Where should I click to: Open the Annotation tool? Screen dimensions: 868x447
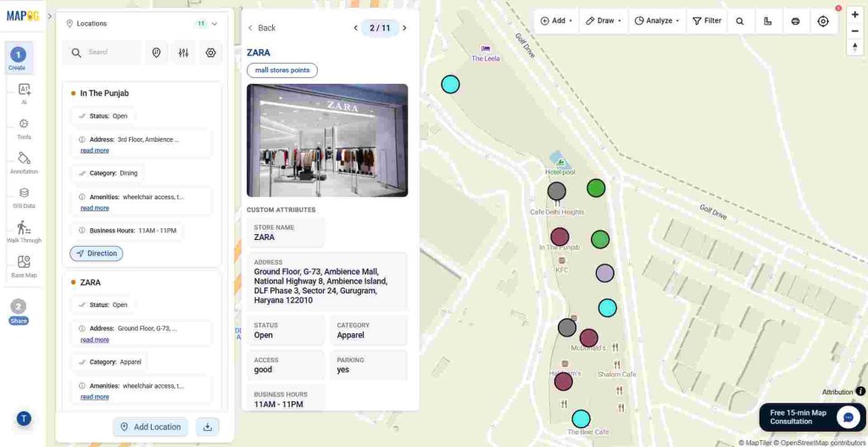point(24,162)
